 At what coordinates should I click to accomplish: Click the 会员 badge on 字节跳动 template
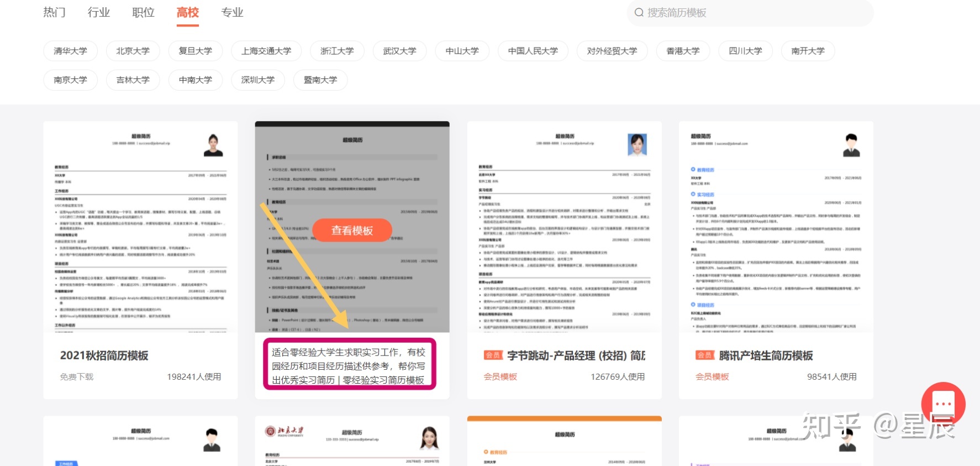[x=493, y=355]
